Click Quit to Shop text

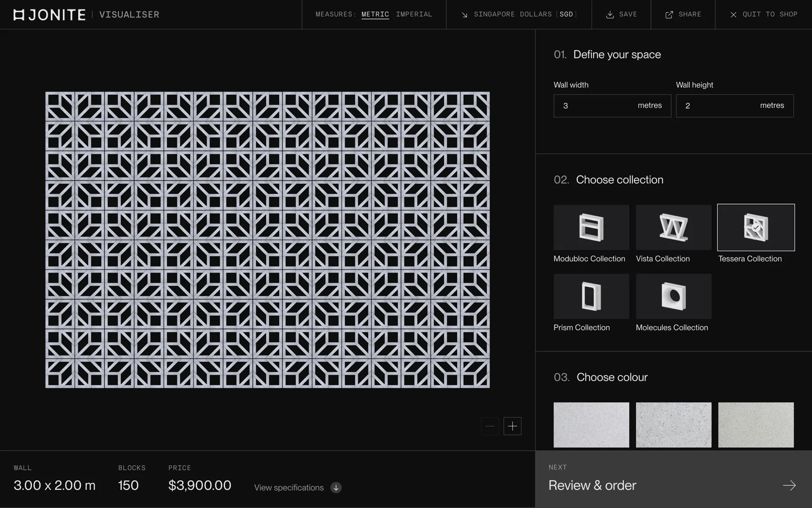point(770,14)
